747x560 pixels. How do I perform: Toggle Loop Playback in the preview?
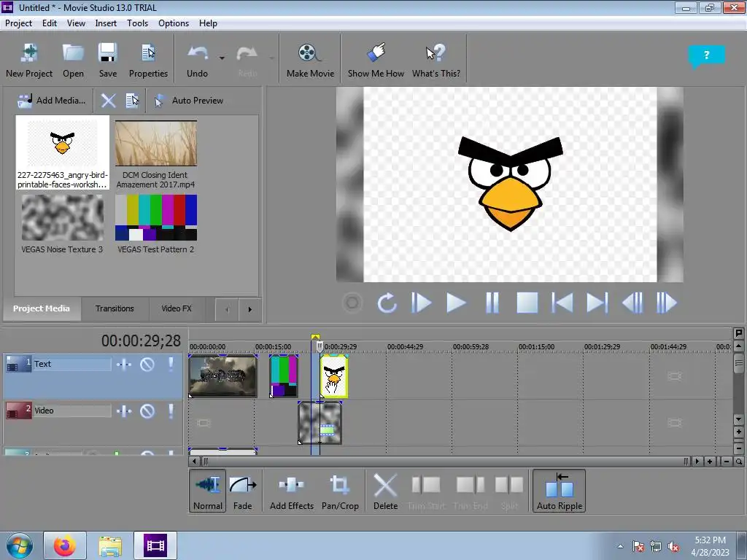pyautogui.click(x=387, y=303)
